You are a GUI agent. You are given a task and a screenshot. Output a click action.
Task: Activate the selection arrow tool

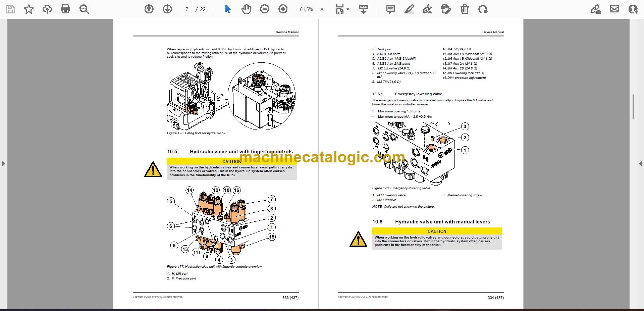click(x=228, y=9)
